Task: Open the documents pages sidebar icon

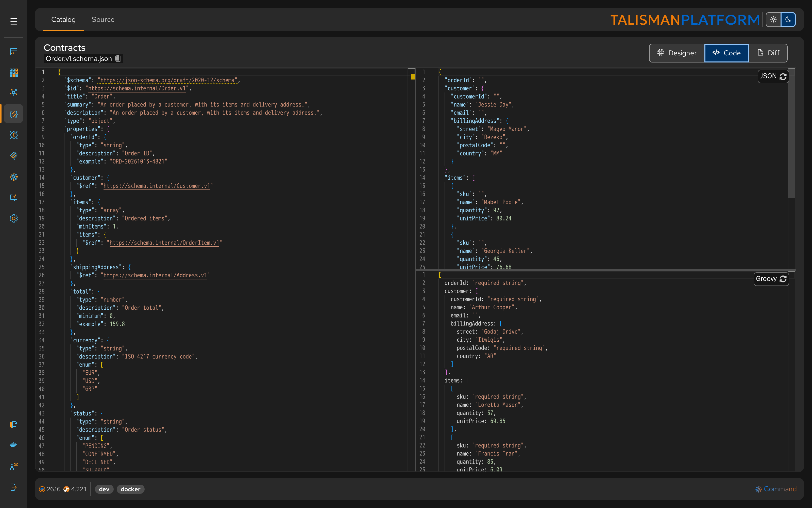Action: coord(13,425)
